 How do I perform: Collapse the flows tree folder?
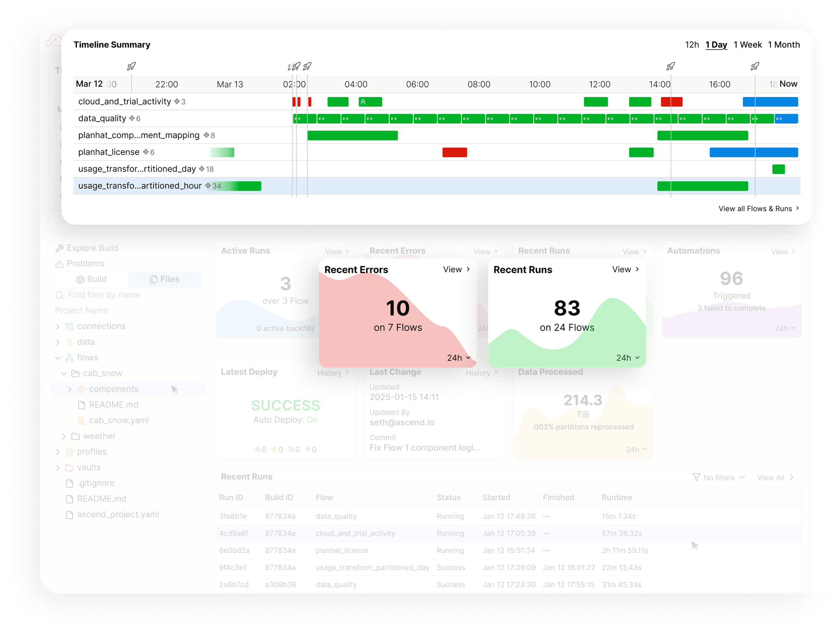click(58, 358)
